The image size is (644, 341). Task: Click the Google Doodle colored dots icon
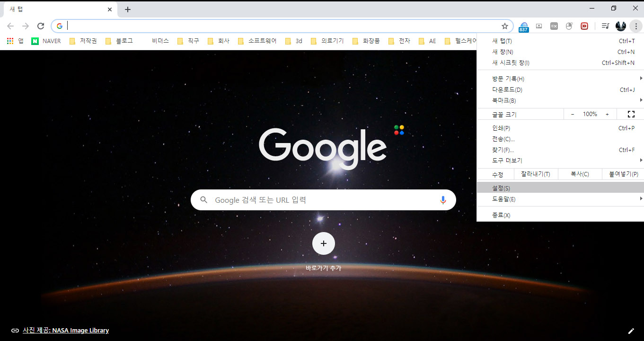click(x=399, y=130)
